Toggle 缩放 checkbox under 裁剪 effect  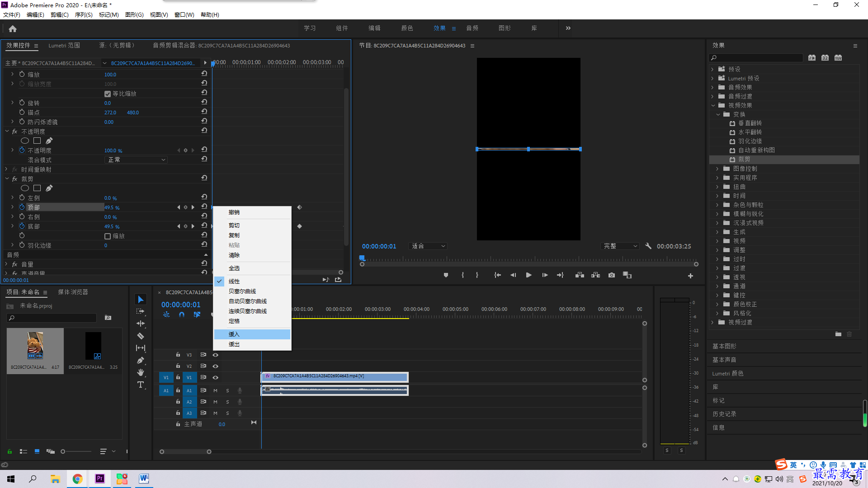coord(108,236)
